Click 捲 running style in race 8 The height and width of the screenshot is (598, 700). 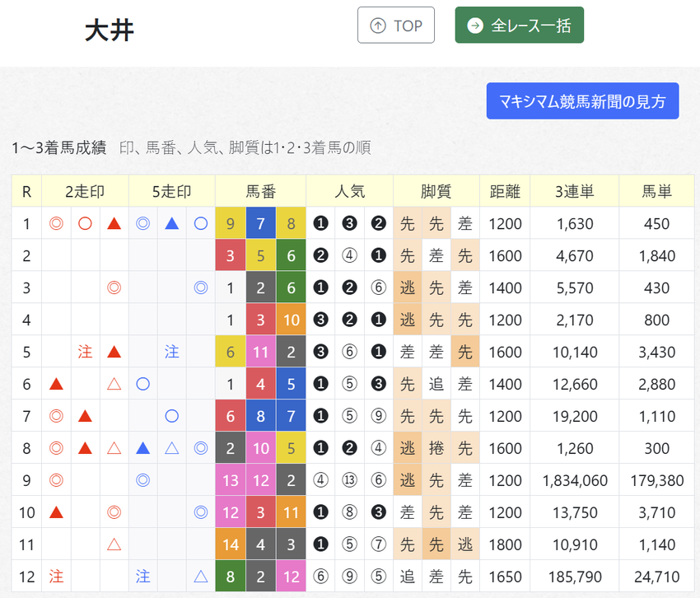click(x=436, y=448)
